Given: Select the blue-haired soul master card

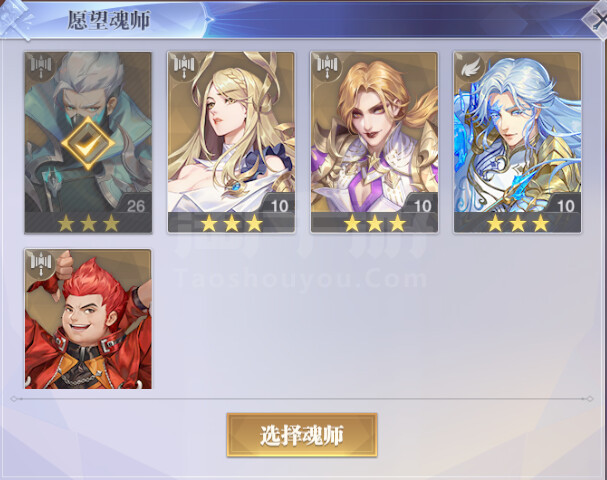Looking at the screenshot, I should pos(517,142).
